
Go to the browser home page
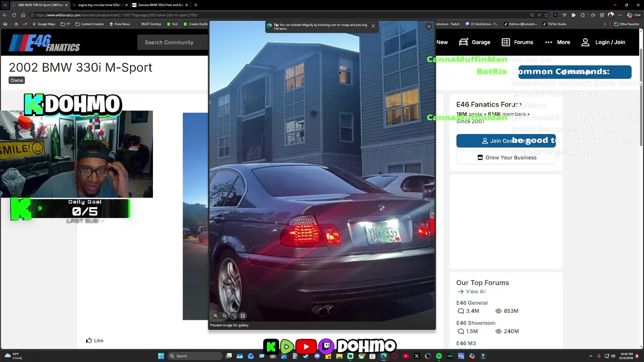click(x=23, y=15)
